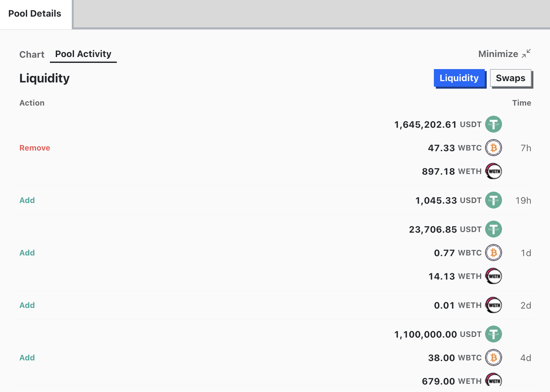
Task: Click WBTC icon next to 47.33
Action: point(493,148)
